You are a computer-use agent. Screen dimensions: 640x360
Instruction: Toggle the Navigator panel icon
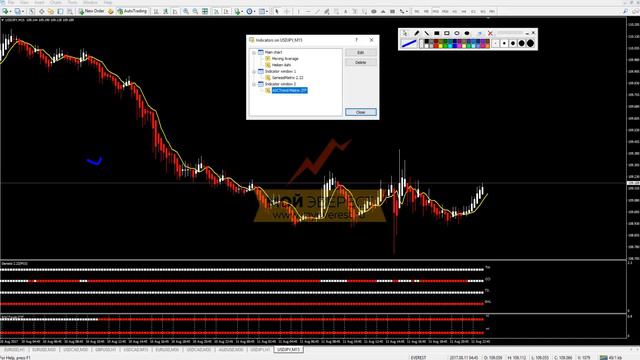coord(51,11)
